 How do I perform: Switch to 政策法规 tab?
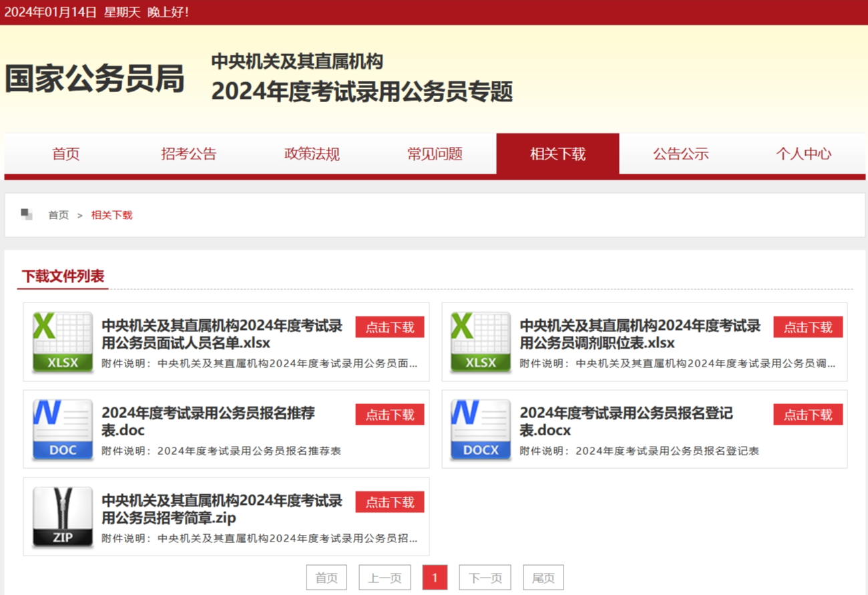pos(312,154)
